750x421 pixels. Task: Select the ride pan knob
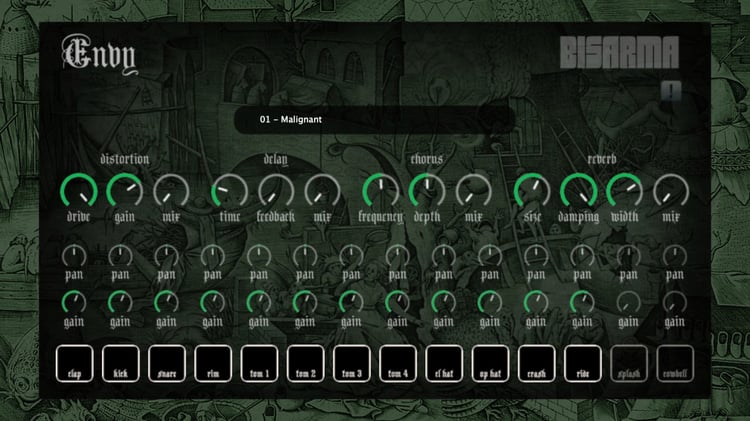583,256
